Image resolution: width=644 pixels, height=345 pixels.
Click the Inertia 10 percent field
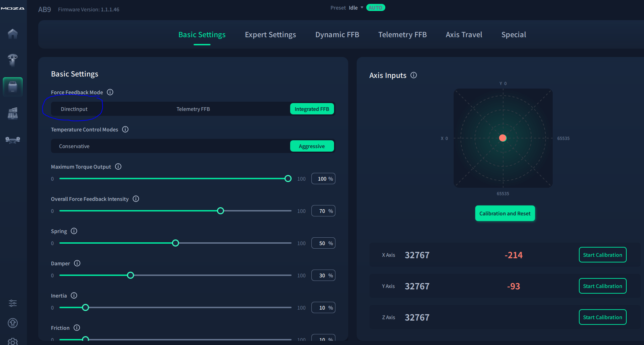click(x=323, y=308)
